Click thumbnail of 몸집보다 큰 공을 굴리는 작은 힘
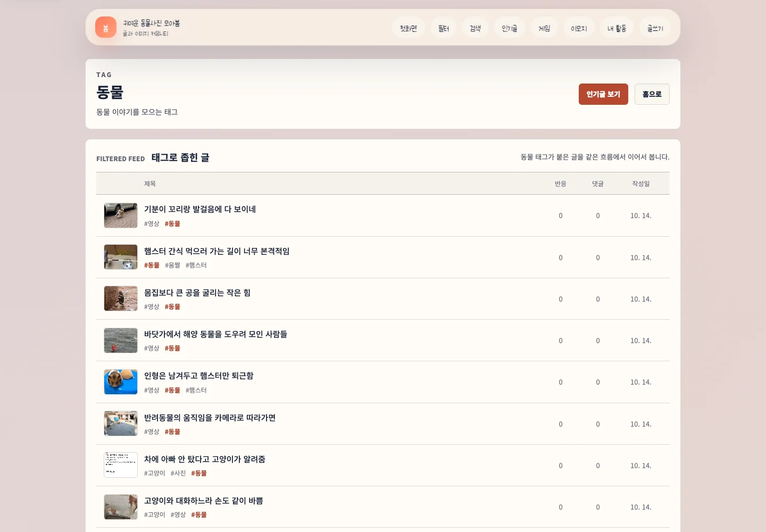766x532 pixels. pos(121,298)
